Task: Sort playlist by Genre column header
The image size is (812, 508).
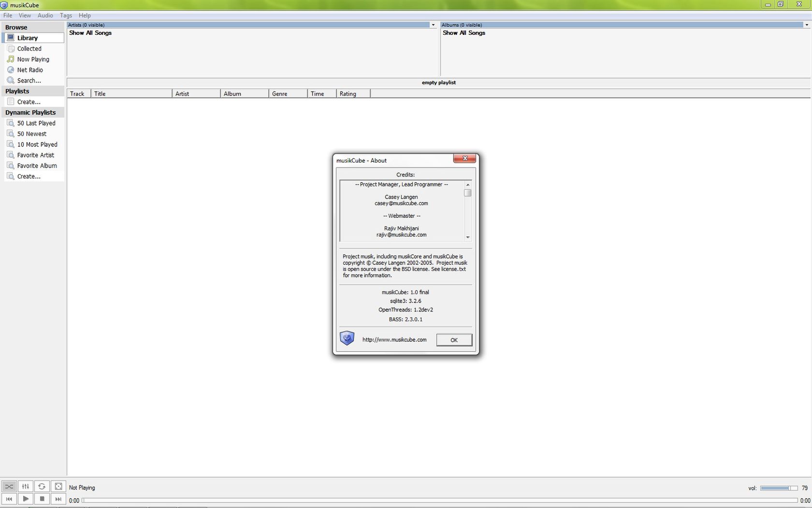Action: [288, 93]
